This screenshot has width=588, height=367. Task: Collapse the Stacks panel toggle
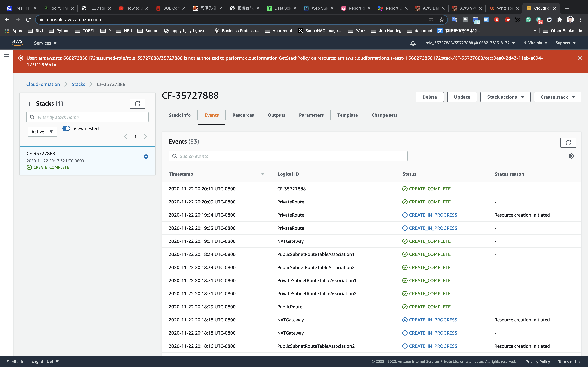31,104
